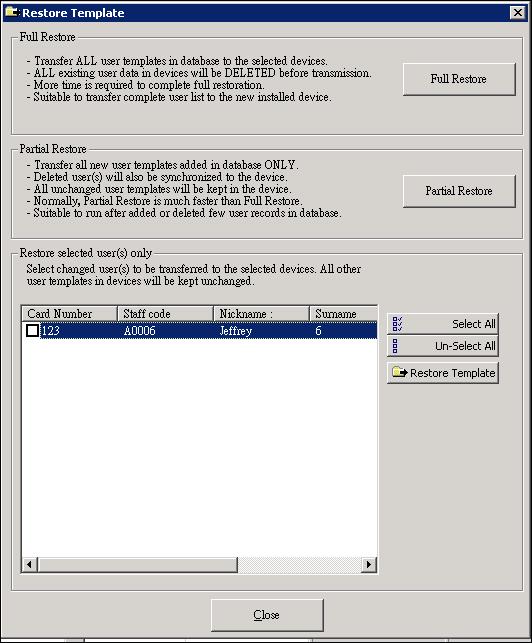Click the Surname column header
The width and height of the screenshot is (532, 643).
coord(343,314)
